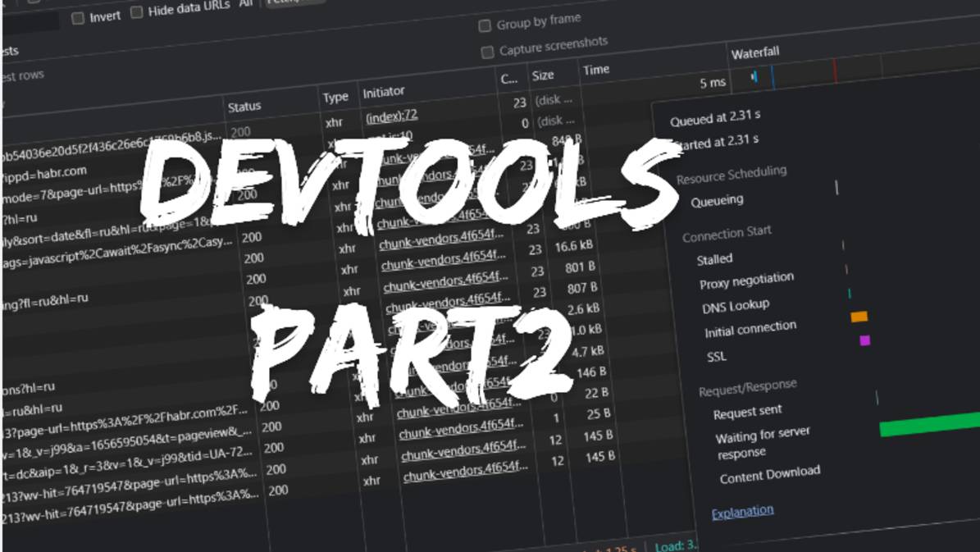Click the 'DNS Lookup' timing label
Screen dimensions: 980x552
[x=736, y=307]
